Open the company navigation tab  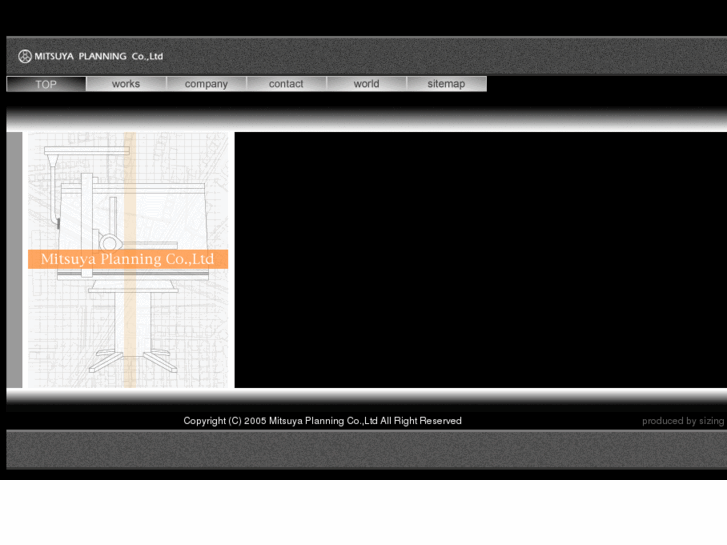pos(206,84)
